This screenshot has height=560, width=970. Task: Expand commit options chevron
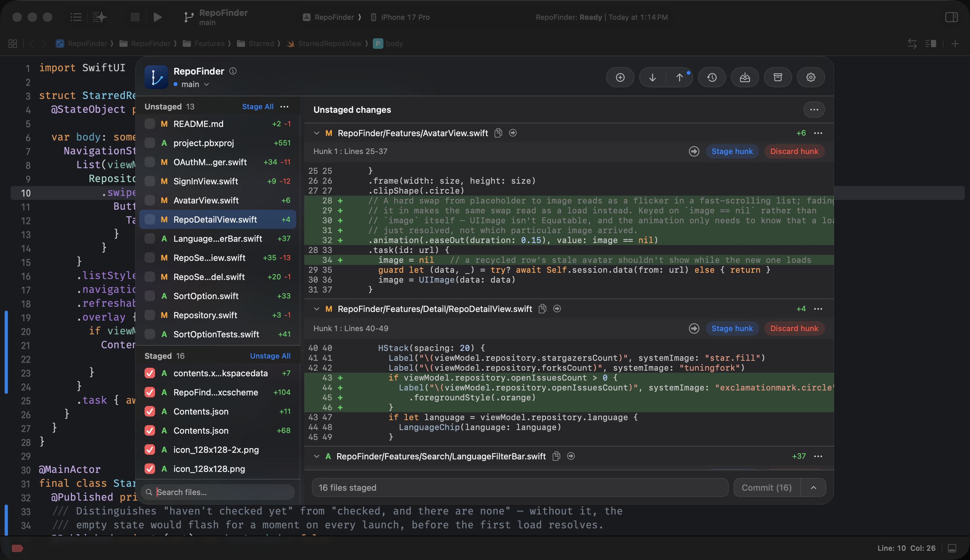click(x=813, y=488)
